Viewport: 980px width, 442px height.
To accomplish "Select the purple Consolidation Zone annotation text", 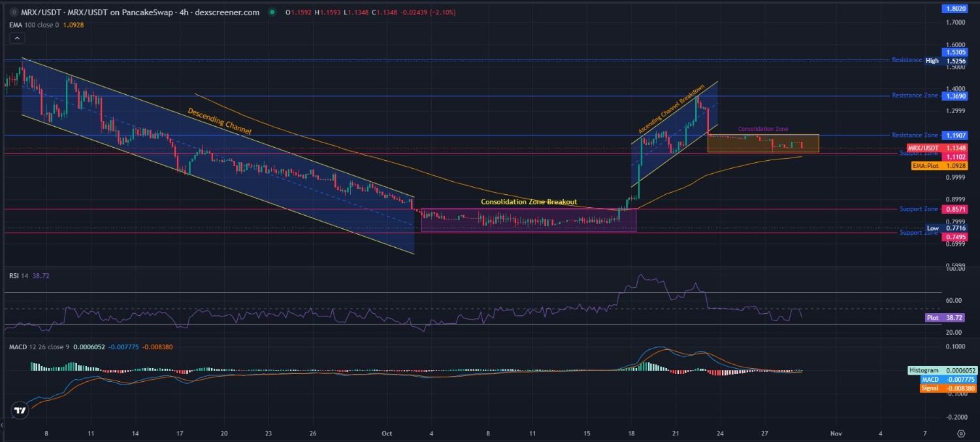I will [763, 129].
